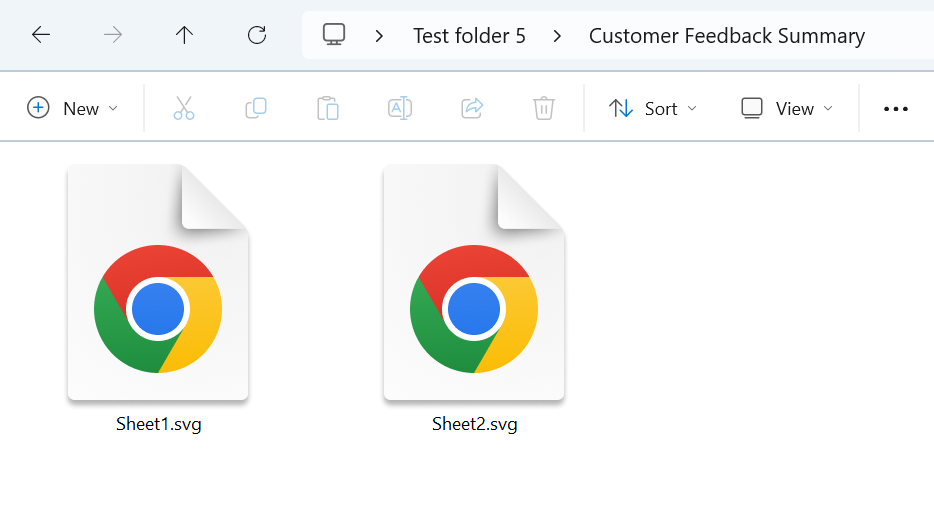This screenshot has width=934, height=518.
Task: Click the Rename icon in toolbar
Action: pos(400,108)
